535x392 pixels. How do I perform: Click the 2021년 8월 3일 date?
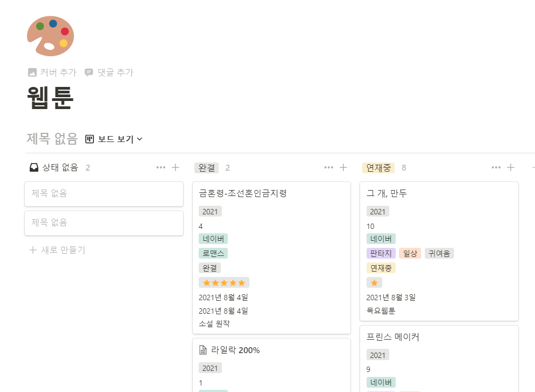(391, 298)
